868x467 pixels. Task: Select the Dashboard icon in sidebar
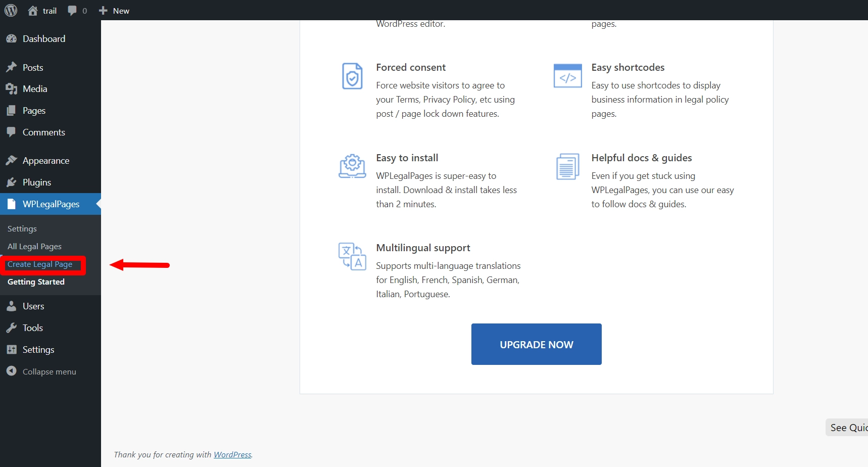point(12,38)
